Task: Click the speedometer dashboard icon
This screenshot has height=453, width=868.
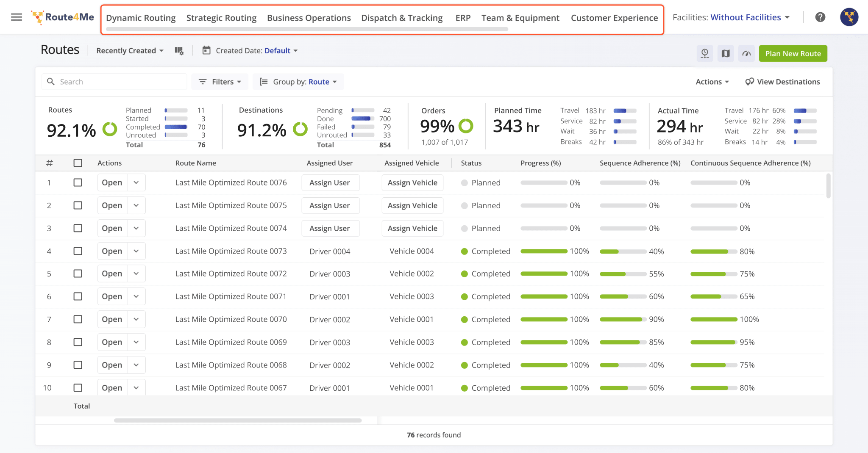Action: 746,54
